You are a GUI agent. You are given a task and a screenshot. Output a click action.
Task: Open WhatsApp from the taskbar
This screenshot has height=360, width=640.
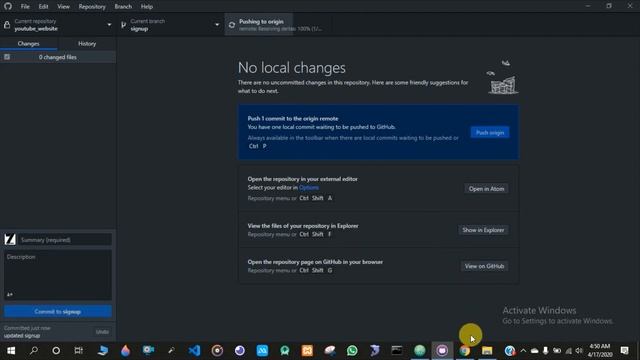click(x=352, y=350)
